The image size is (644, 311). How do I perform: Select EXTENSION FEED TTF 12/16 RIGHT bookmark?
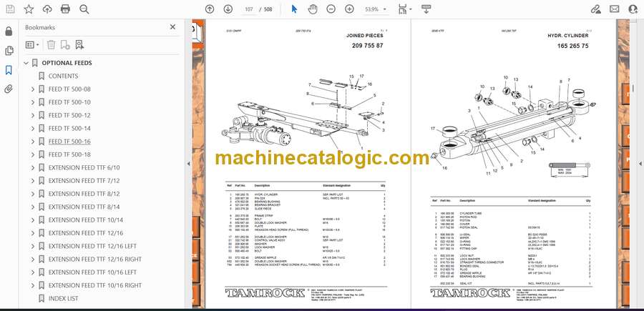coord(95,260)
